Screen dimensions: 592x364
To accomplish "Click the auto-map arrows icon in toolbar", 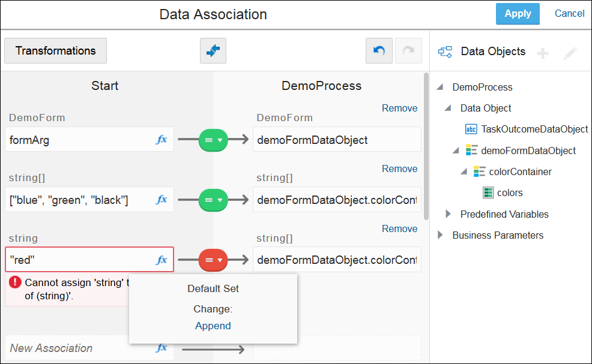I will coord(213,51).
